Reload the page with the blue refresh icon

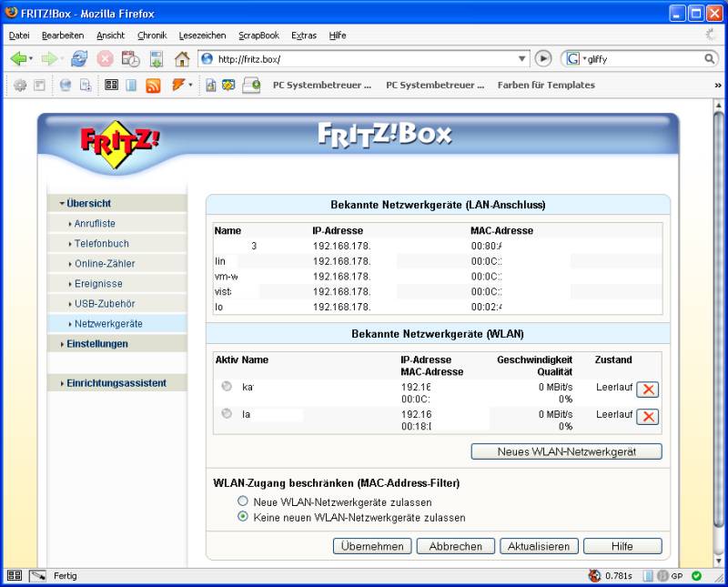pyautogui.click(x=79, y=59)
